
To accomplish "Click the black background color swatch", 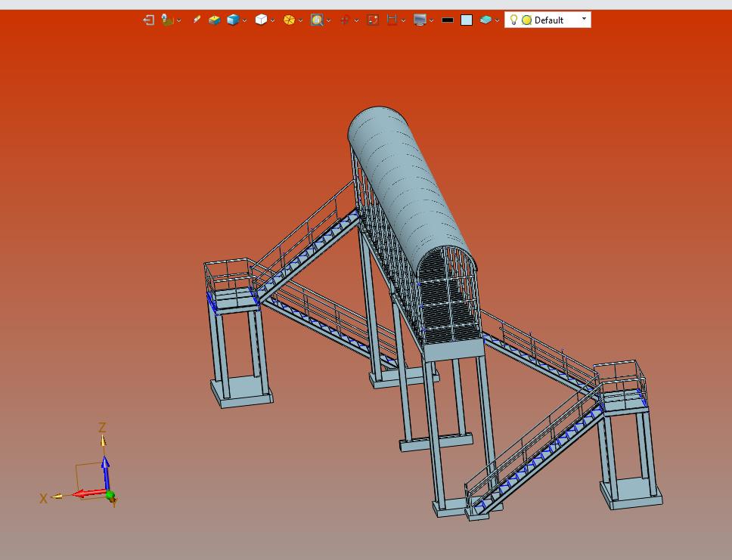I will point(448,20).
